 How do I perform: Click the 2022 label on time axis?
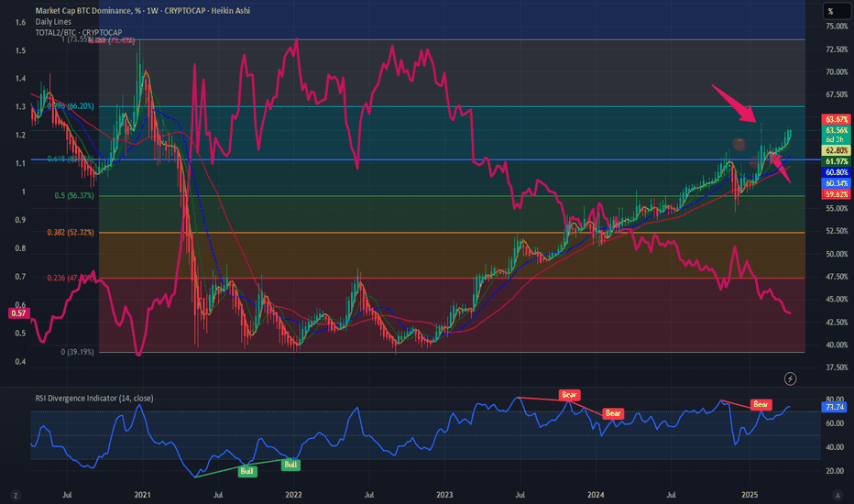click(x=293, y=495)
